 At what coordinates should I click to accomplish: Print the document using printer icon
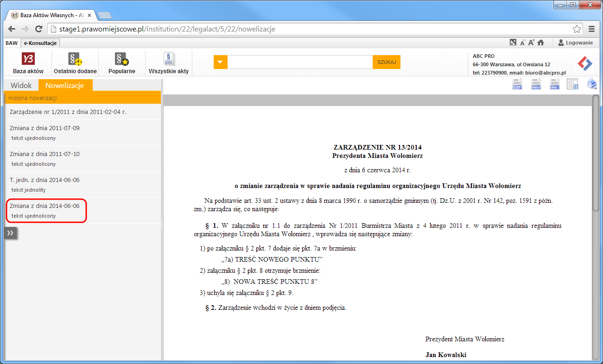[592, 84]
